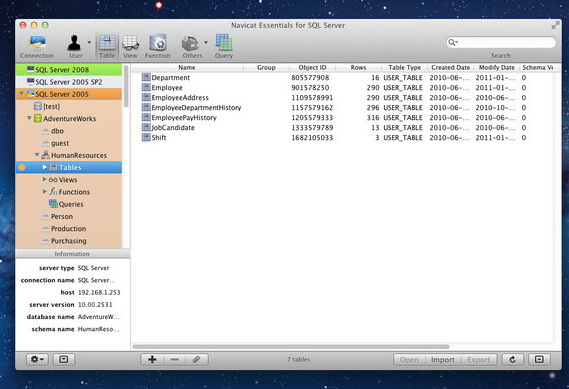This screenshot has height=389, width=569.
Task: Expand the Views node triangle
Action: point(45,179)
